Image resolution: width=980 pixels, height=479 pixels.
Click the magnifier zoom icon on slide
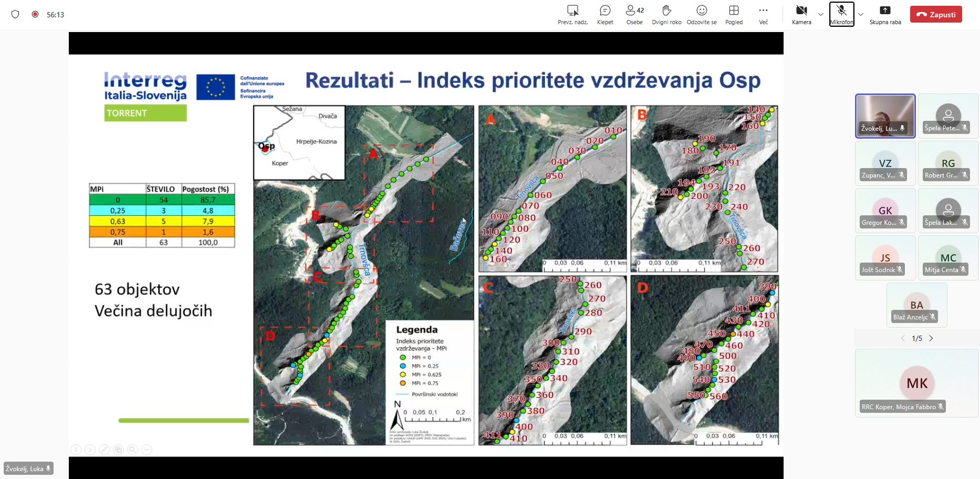133,450
